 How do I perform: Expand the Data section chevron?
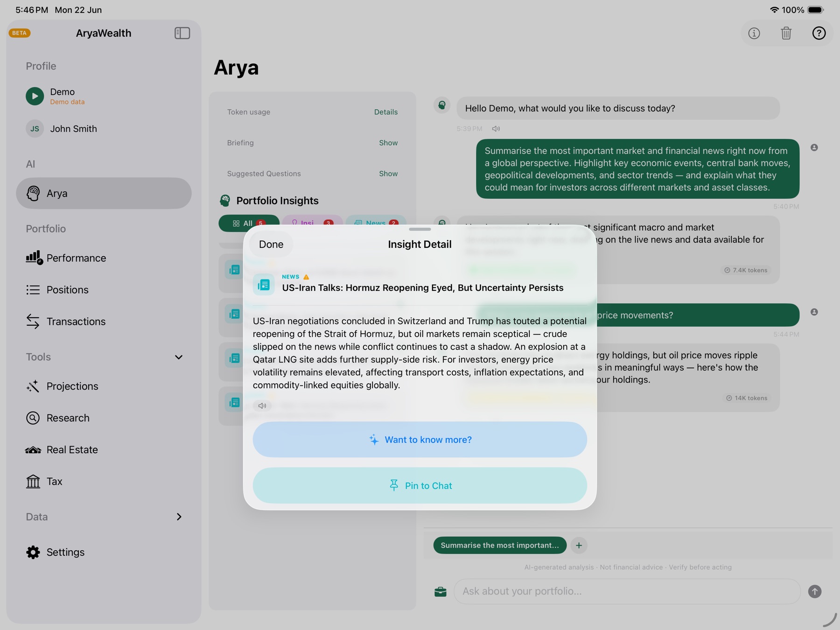pos(179,517)
